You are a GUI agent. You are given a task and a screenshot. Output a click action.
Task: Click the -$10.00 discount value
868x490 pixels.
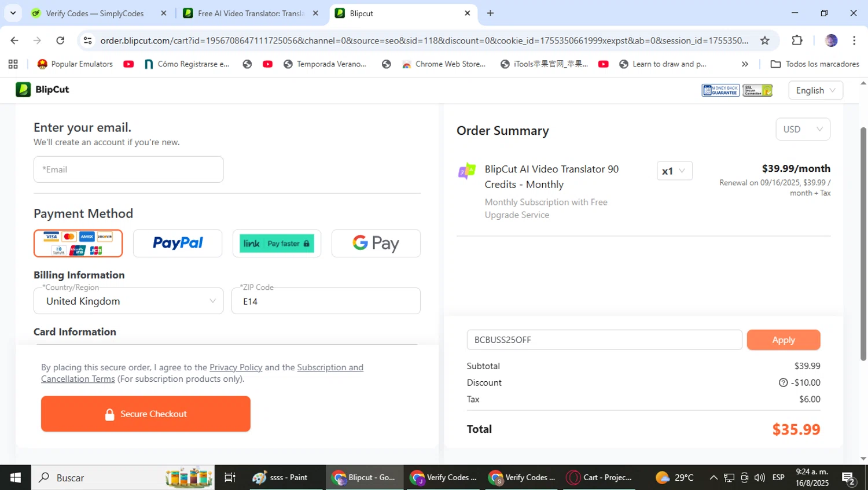coord(806,382)
